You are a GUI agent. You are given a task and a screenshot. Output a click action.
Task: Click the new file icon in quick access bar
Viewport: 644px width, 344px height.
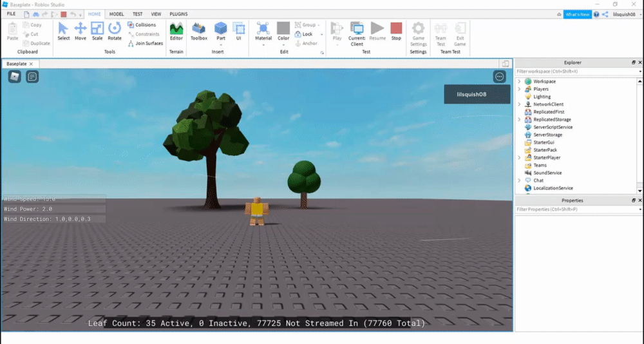pyautogui.click(x=26, y=14)
